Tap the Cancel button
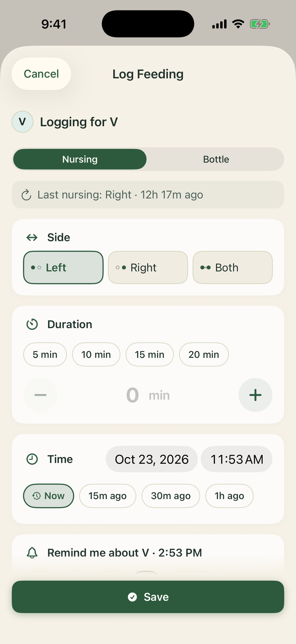The image size is (296, 644). coord(41,74)
